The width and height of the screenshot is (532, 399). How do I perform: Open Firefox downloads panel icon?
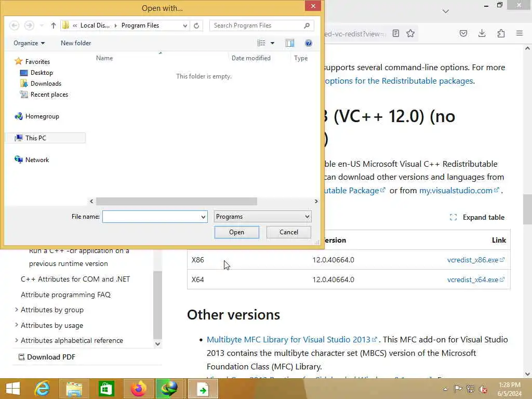click(482, 33)
